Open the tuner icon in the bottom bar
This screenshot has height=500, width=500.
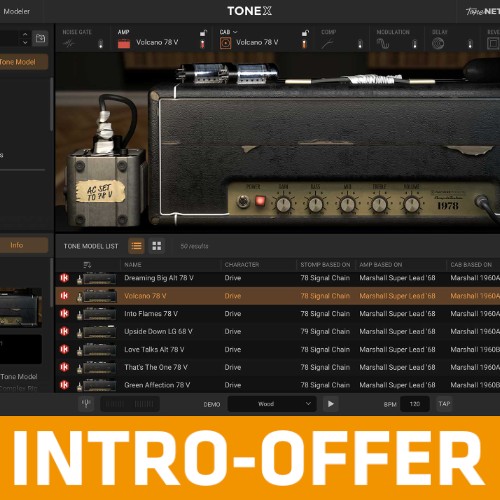86,404
